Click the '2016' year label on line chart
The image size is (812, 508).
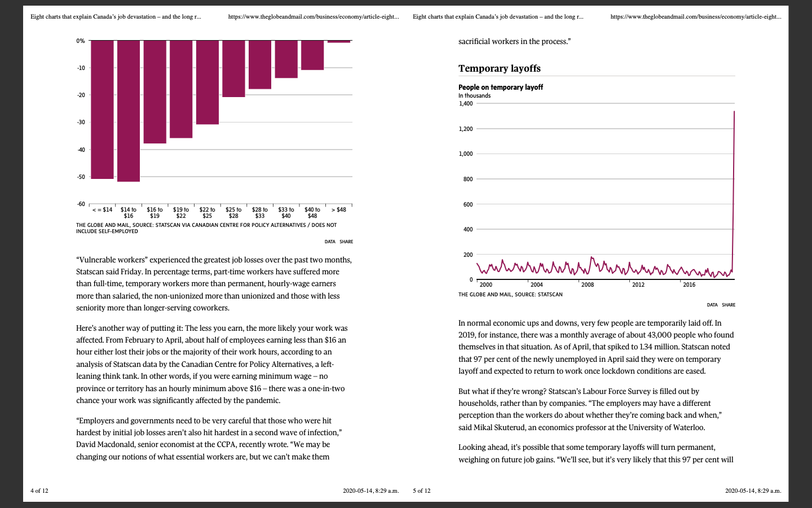[689, 285]
